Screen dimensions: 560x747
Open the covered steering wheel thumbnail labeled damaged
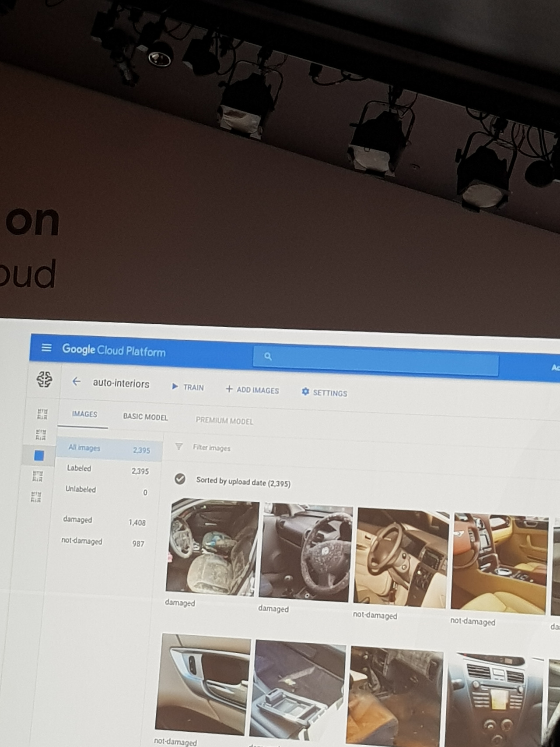[305, 553]
